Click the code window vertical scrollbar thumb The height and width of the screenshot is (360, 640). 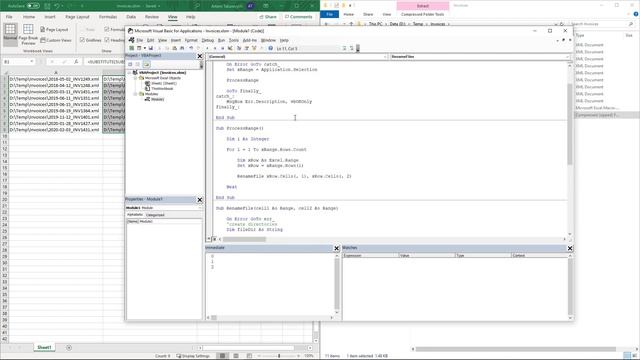coord(570,124)
